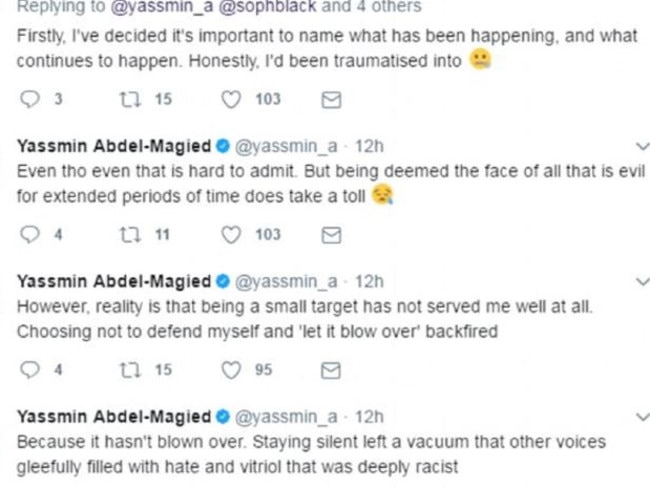Message the 'backfired' tweet via envelope icon
Image resolution: width=650 pixels, height=488 pixels.
pyautogui.click(x=331, y=370)
